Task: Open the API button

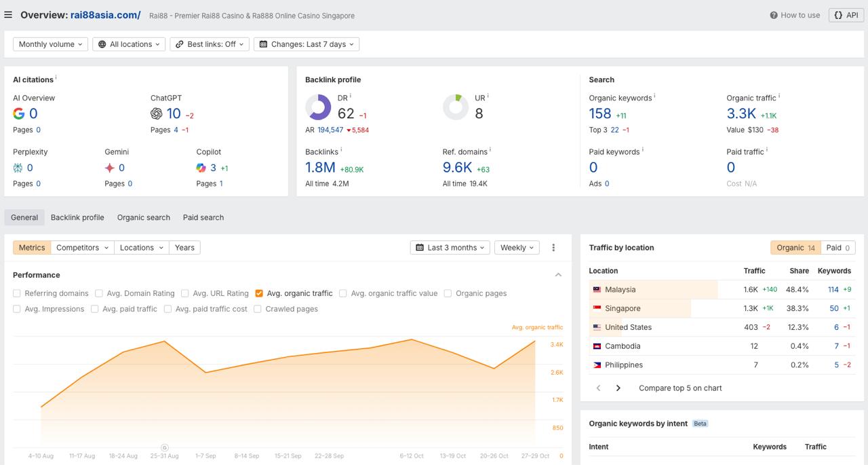Action: [x=846, y=15]
